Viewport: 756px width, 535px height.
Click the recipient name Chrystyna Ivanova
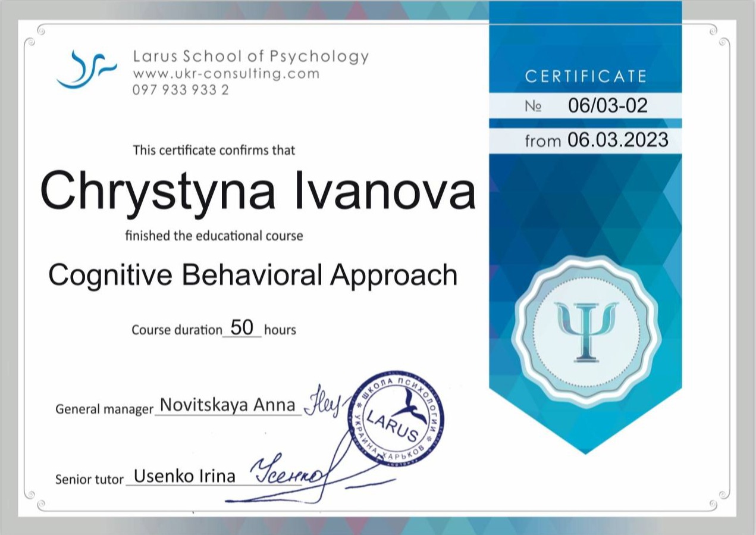click(x=258, y=190)
